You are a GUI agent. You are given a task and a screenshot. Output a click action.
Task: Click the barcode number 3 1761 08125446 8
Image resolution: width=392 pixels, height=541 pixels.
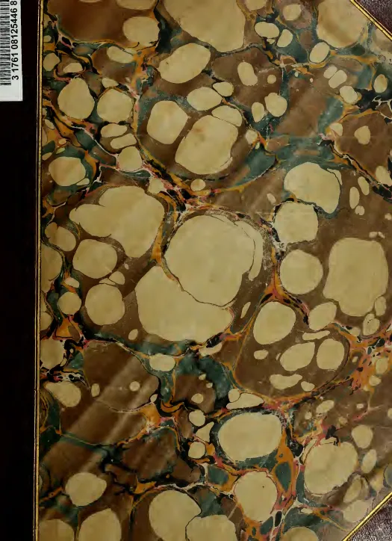point(15,40)
